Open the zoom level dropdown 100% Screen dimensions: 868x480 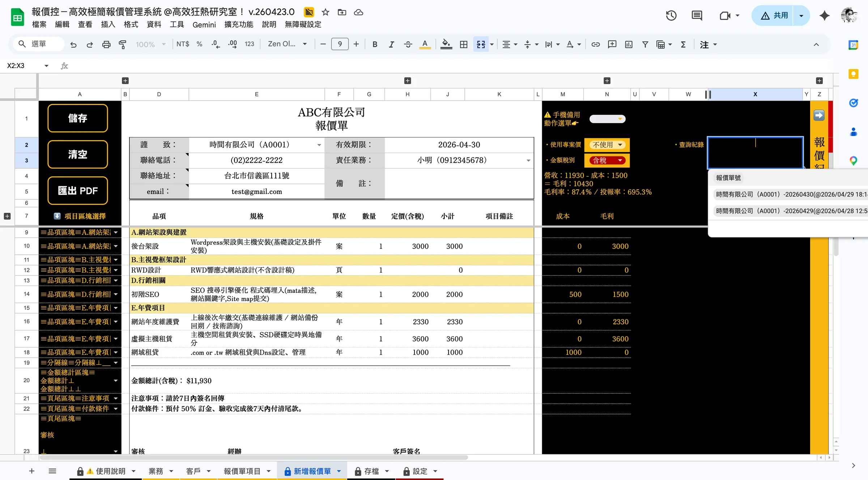point(150,45)
